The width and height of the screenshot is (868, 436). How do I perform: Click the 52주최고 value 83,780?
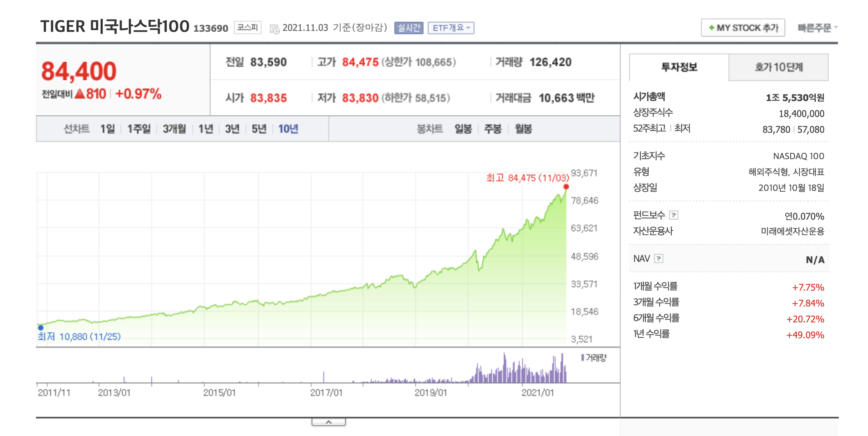pos(776,129)
